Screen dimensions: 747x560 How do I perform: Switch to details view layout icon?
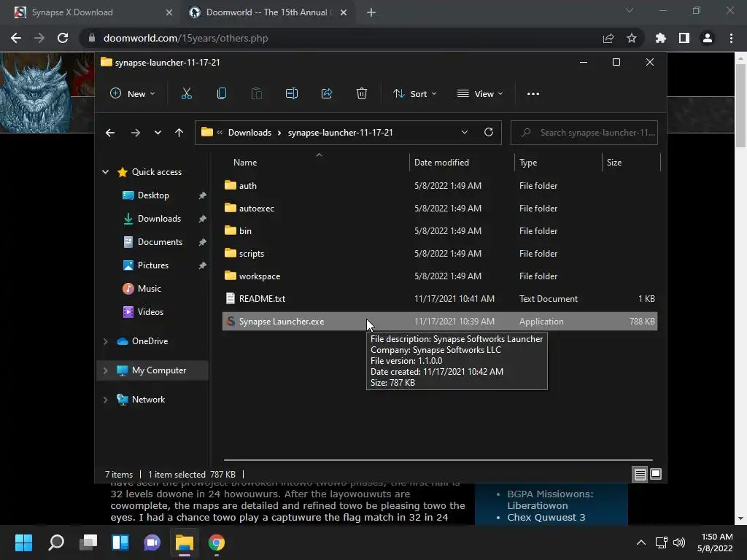pos(640,474)
